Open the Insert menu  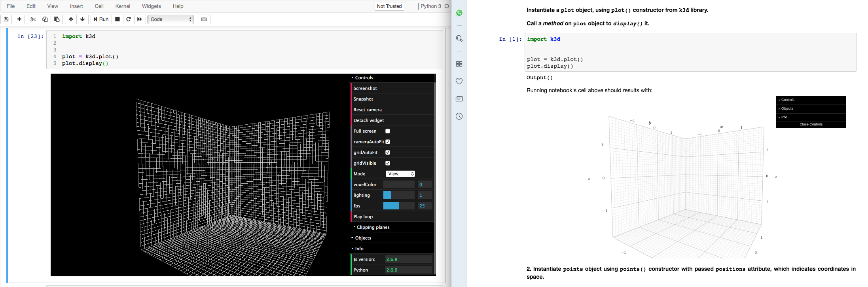click(76, 6)
